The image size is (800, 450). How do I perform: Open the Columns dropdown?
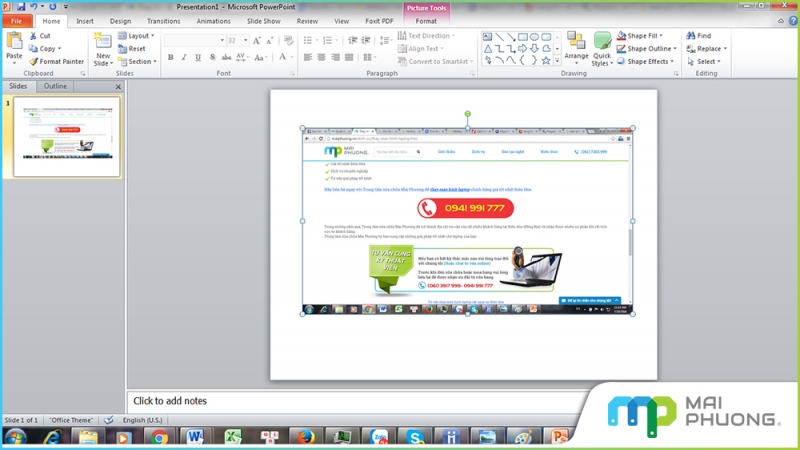(x=369, y=57)
